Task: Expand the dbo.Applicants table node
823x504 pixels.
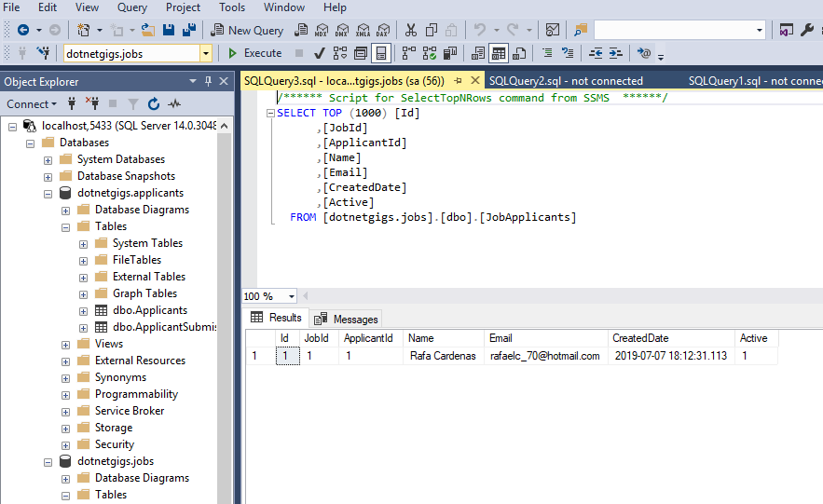Action: pos(83,311)
